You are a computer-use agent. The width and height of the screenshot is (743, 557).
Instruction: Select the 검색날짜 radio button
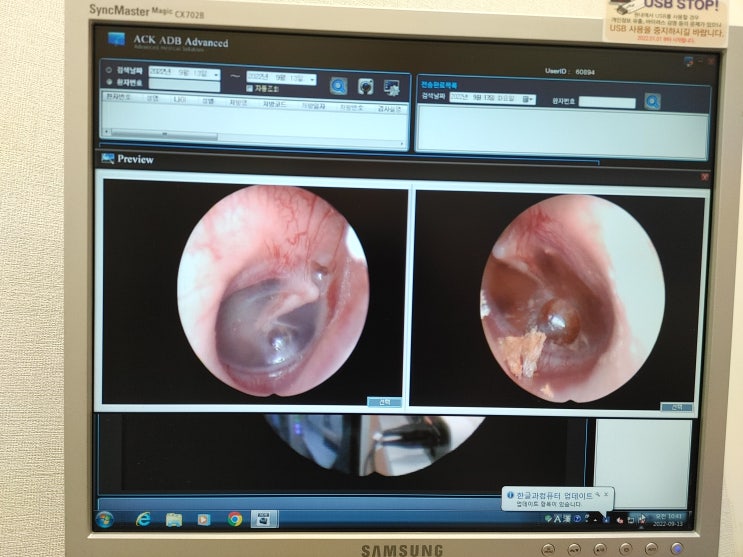point(109,70)
